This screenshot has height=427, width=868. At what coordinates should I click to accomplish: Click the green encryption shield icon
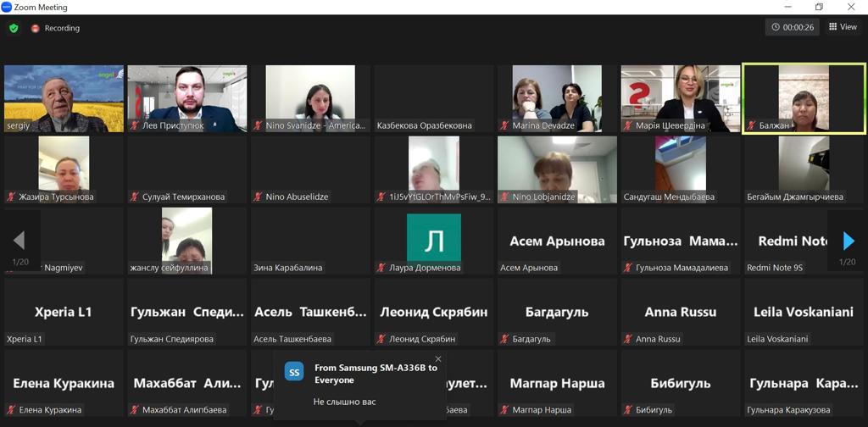pyautogui.click(x=14, y=28)
